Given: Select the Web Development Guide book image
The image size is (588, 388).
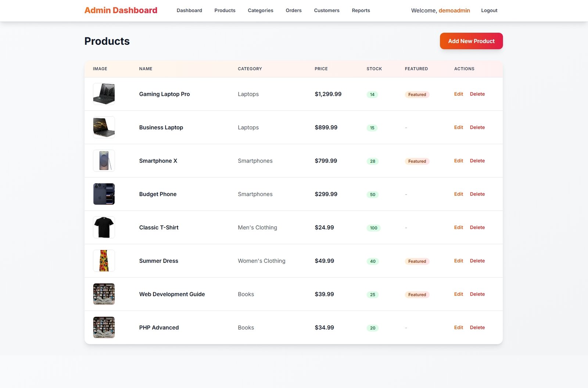Looking at the screenshot, I should coord(104,294).
